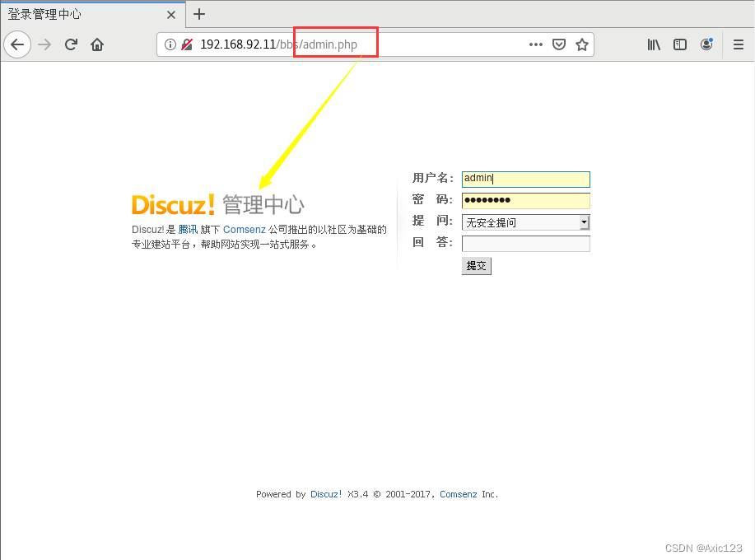Click the page reload icon
755x560 pixels.
[72, 44]
